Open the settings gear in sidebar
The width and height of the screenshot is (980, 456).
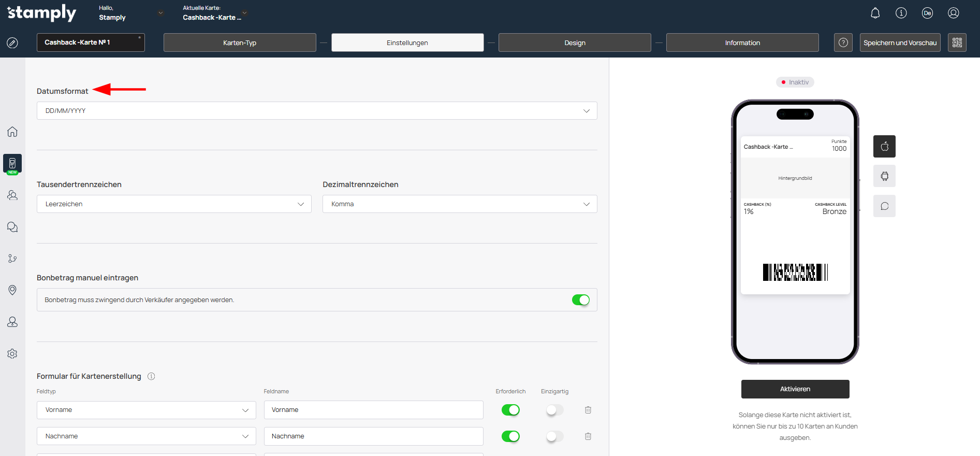point(12,354)
